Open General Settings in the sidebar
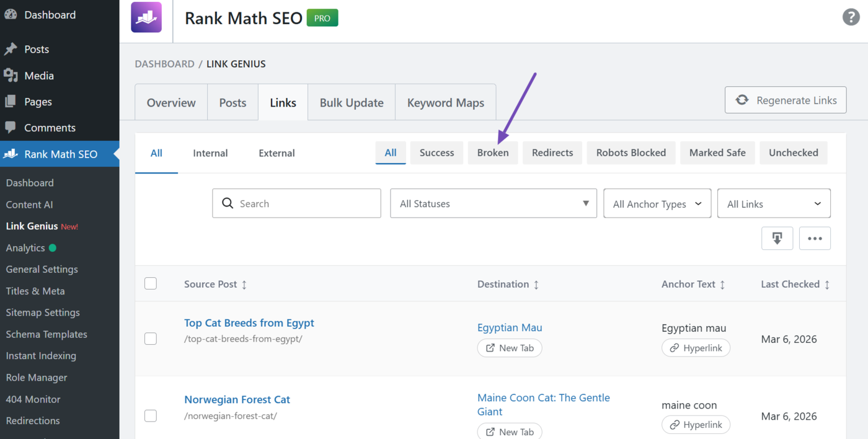Image resolution: width=868 pixels, height=439 pixels. coord(42,269)
